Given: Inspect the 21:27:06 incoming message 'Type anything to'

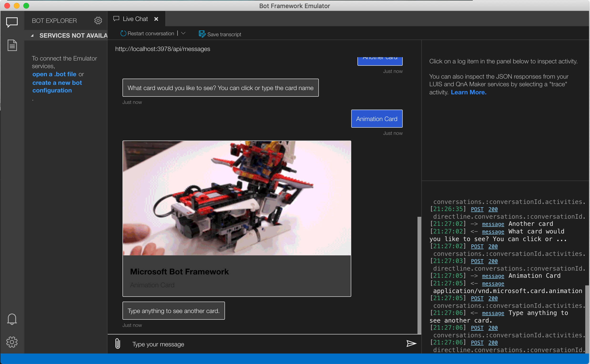Looking at the screenshot, I should pos(493,313).
